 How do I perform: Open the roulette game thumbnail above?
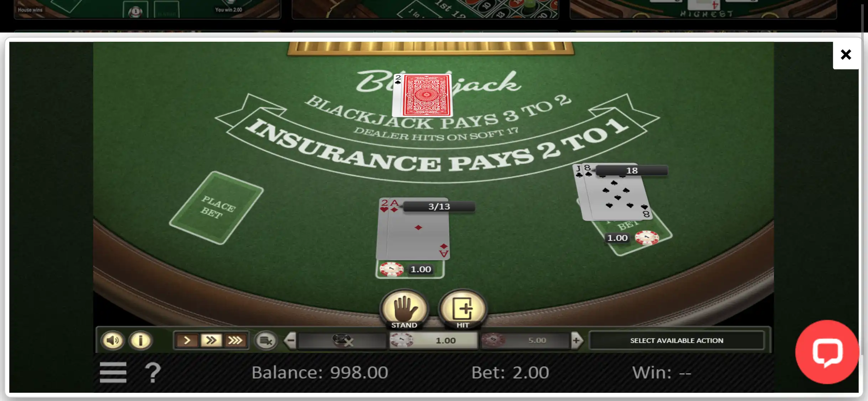[x=425, y=9]
